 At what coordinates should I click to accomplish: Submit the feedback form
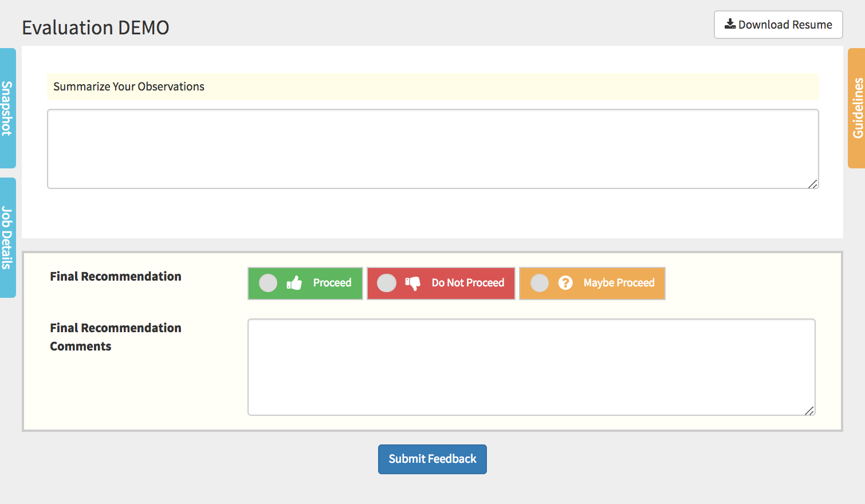433,459
